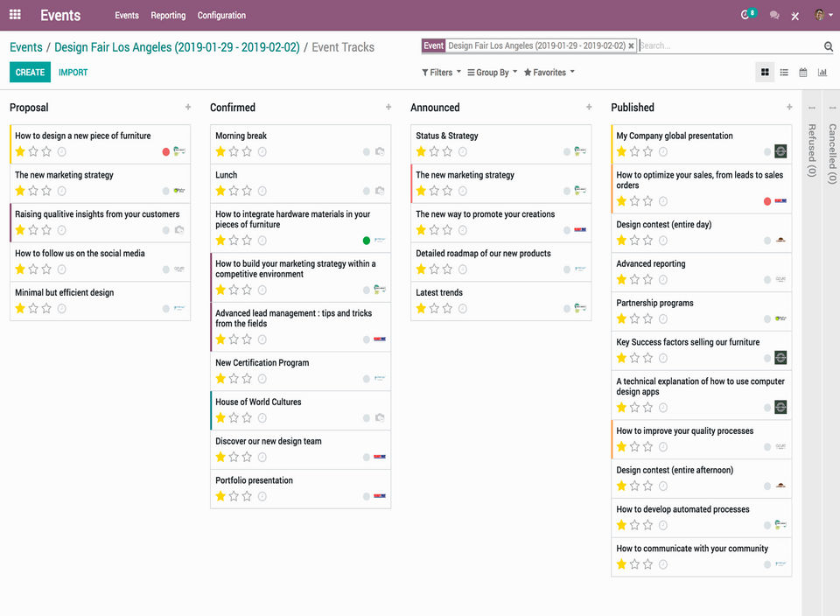The image size is (840, 616).
Task: Toggle first star on Status & Strategy
Action: click(x=421, y=151)
